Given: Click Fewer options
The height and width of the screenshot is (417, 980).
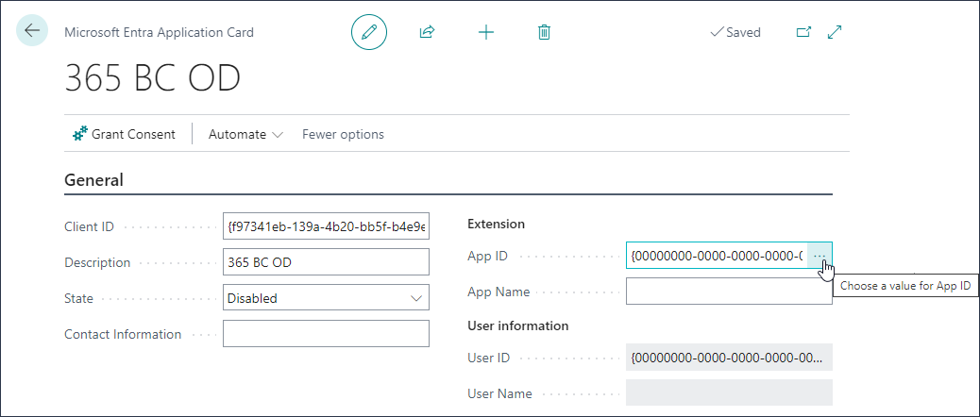Looking at the screenshot, I should [343, 134].
